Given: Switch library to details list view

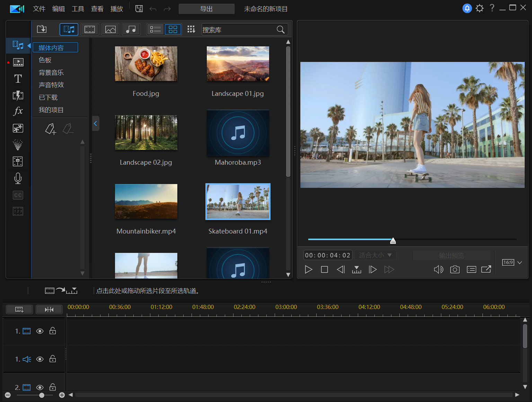Looking at the screenshot, I should (x=155, y=29).
